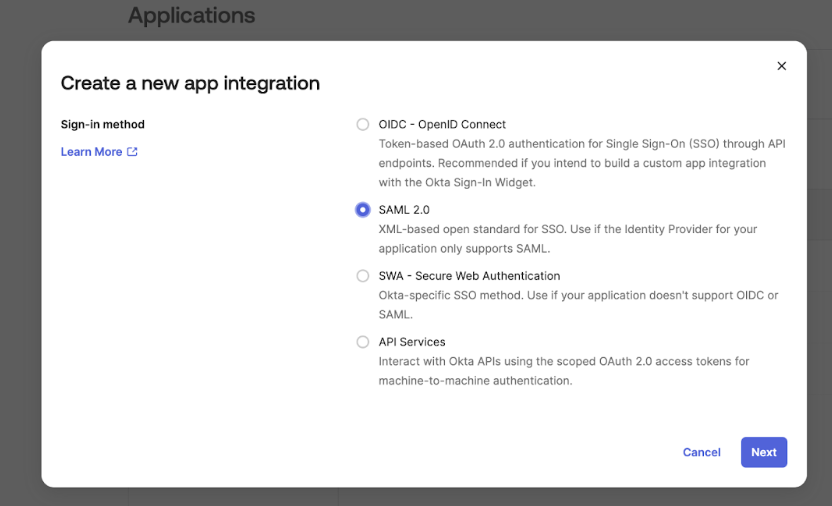The width and height of the screenshot is (832, 506).
Task: Open the Learn More link
Action: click(x=91, y=152)
